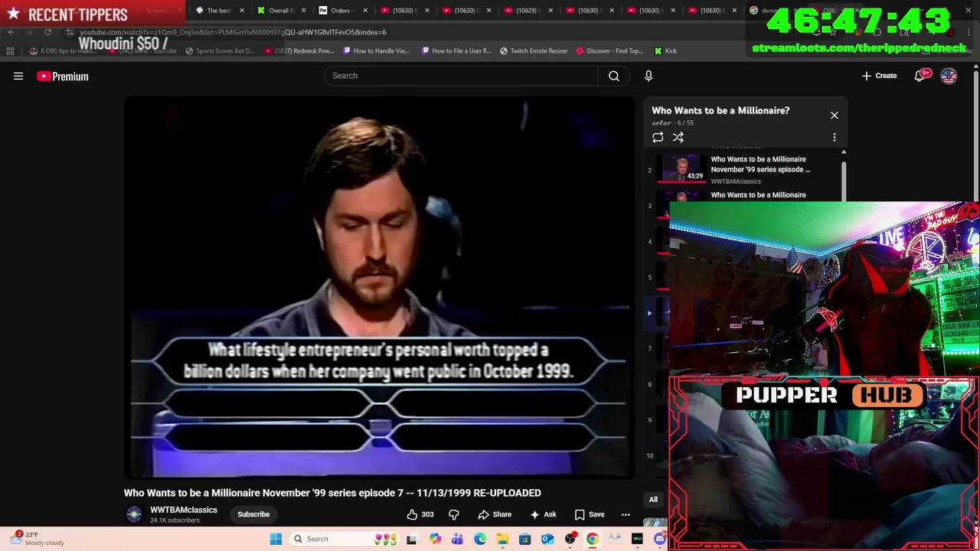Click the browser address bar URL
980x551 pixels.
[233, 32]
